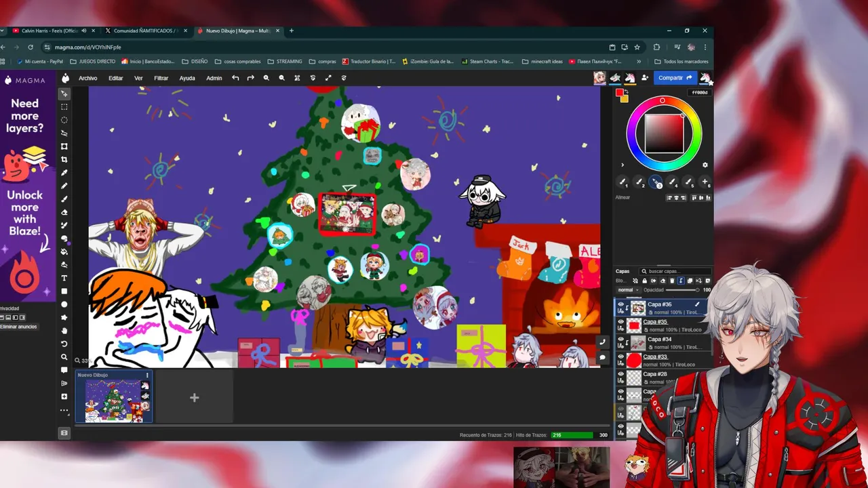Delete layer with the trash icon

tap(672, 281)
